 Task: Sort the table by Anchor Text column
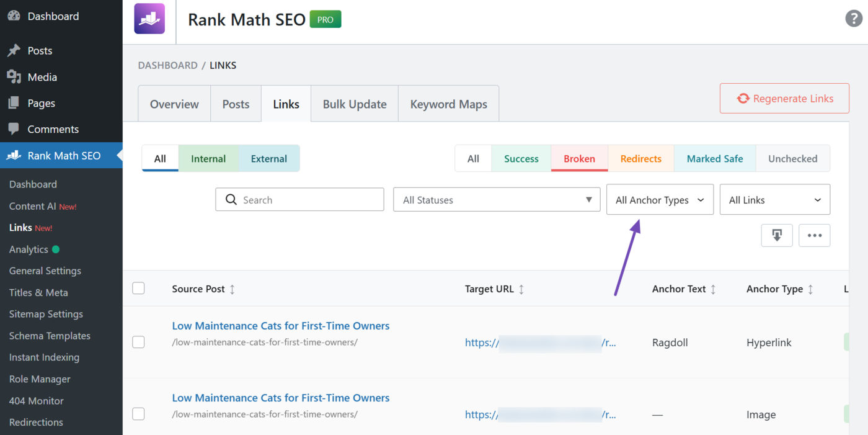pyautogui.click(x=714, y=289)
